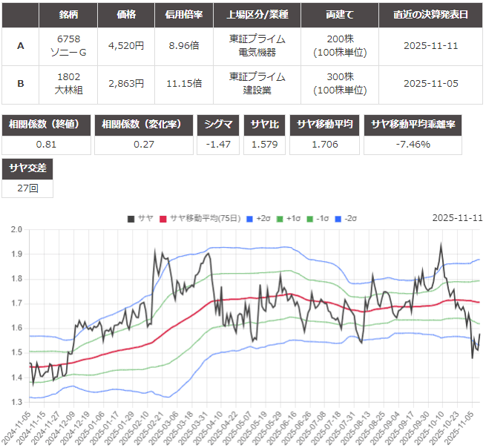Image resolution: width=486 pixels, height=448 pixels.
Task: Toggle the サヤ series in chart legend
Action: [141, 218]
